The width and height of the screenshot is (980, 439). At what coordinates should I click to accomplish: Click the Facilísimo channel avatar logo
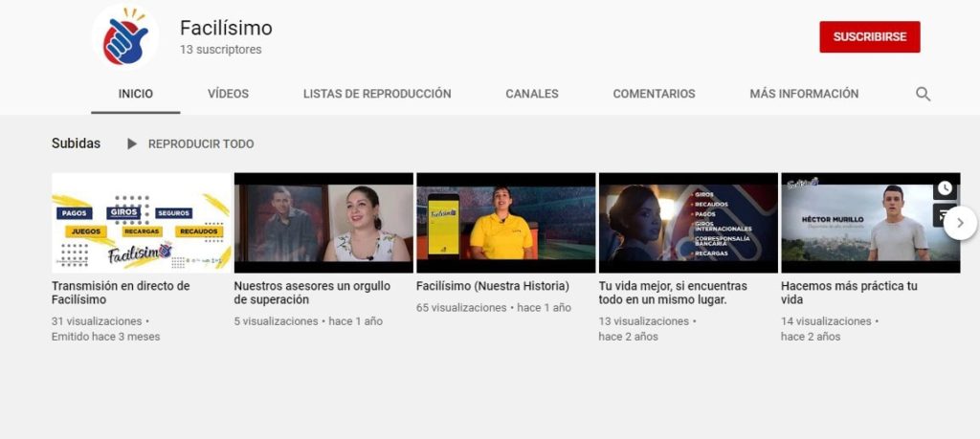125,36
